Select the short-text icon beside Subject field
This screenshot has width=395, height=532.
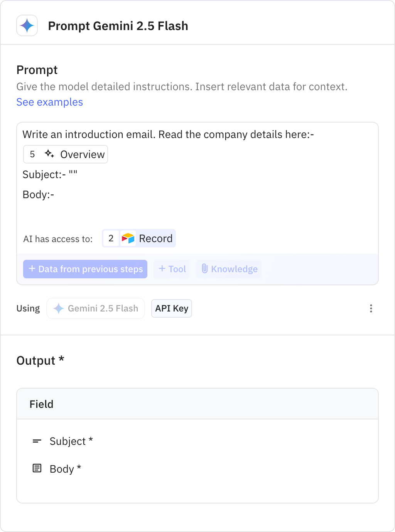37,441
